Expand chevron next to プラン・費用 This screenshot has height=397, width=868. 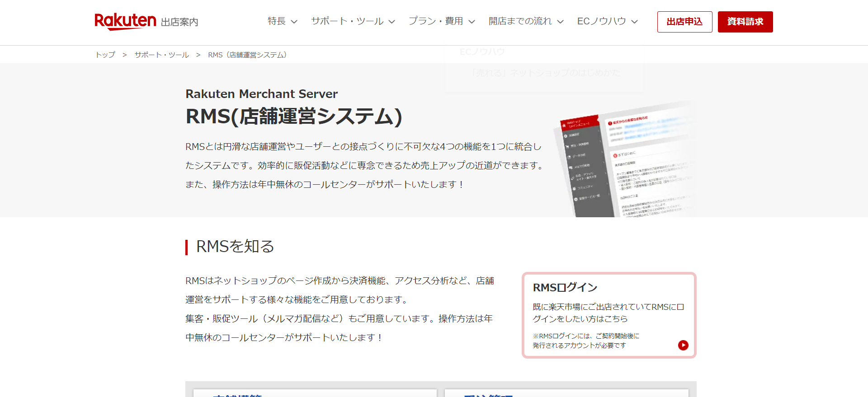[472, 22]
